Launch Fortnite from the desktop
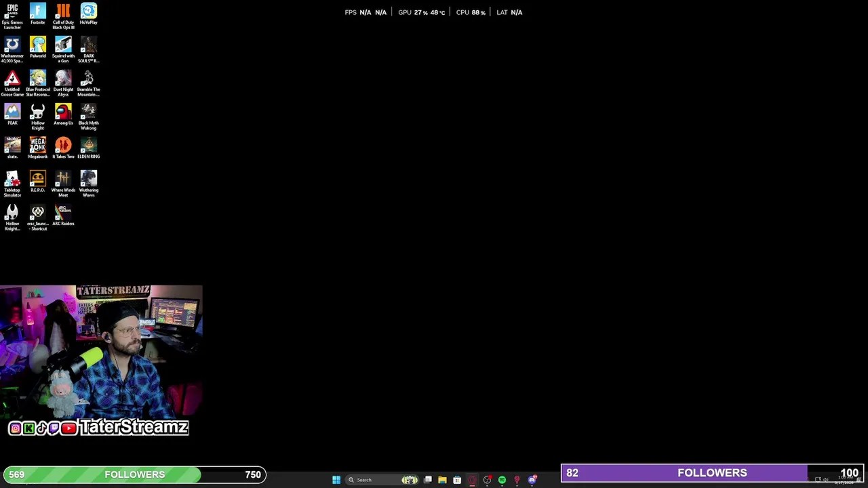 (x=38, y=15)
